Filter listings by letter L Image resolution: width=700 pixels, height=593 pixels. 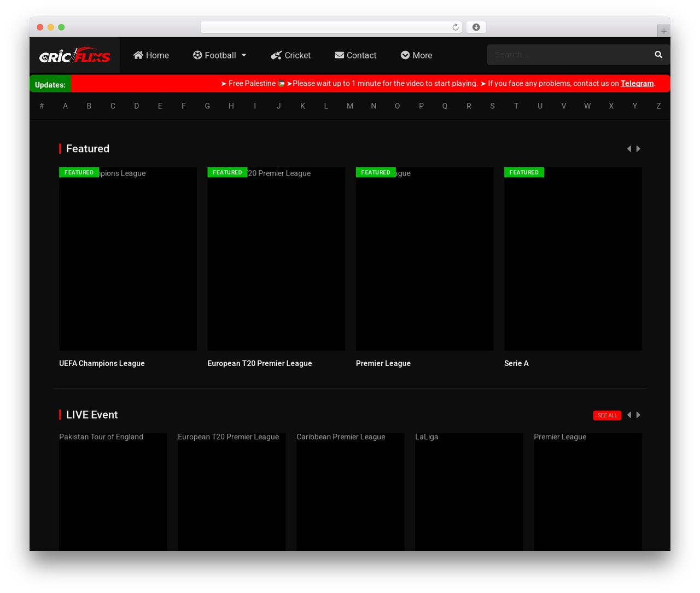click(326, 106)
